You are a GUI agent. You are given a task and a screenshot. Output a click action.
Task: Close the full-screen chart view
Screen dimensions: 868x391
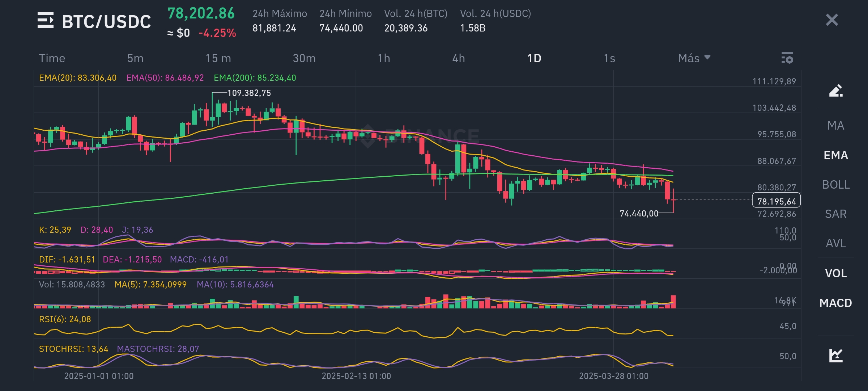click(x=832, y=20)
